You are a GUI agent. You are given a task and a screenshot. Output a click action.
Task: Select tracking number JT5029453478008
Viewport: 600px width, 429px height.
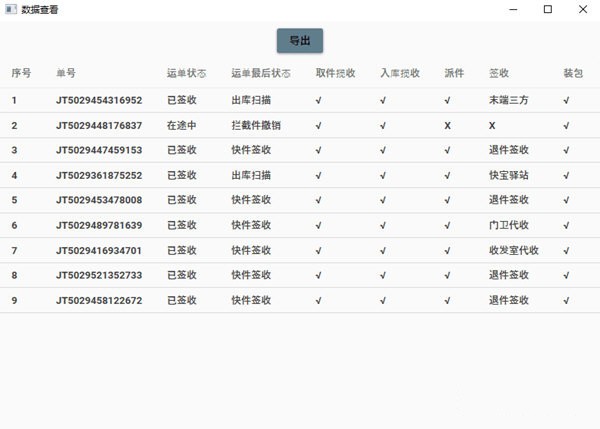point(99,200)
